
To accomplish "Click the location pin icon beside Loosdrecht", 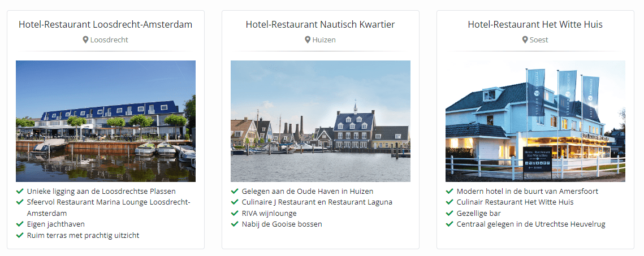I will click(x=86, y=40).
